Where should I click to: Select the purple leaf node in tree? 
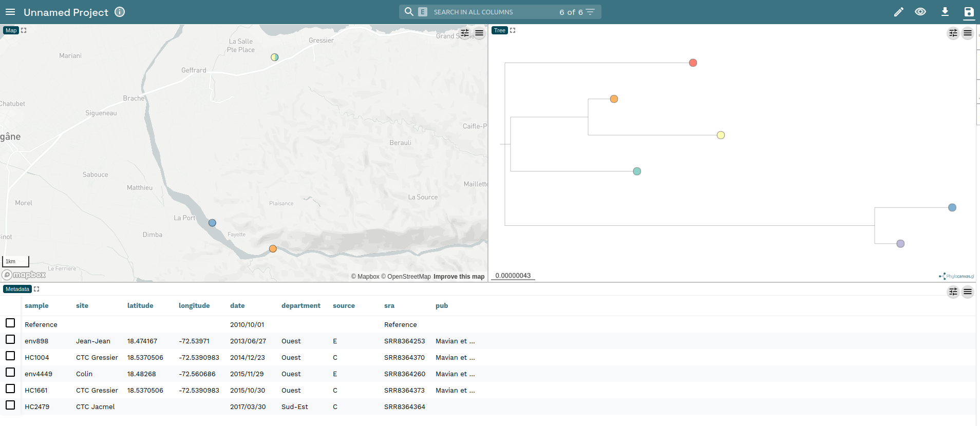point(900,244)
